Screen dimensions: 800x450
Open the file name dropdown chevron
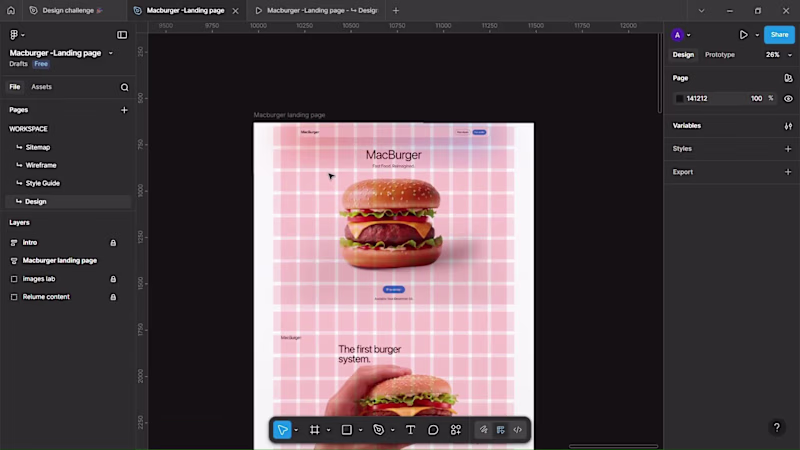point(111,53)
